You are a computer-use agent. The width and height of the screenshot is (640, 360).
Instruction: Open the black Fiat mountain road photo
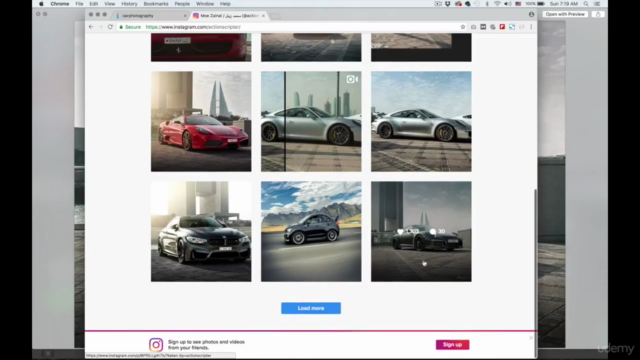(311, 231)
